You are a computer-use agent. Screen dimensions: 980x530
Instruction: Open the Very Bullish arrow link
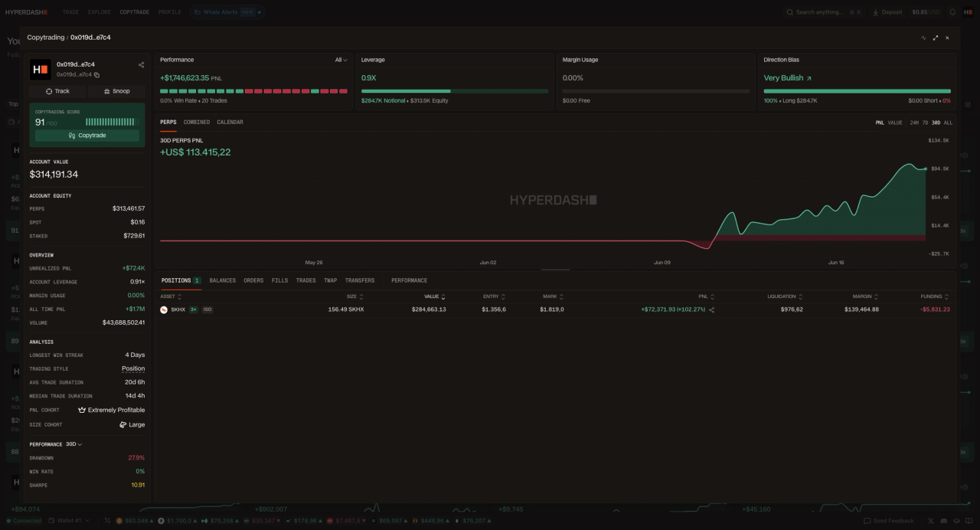point(808,78)
